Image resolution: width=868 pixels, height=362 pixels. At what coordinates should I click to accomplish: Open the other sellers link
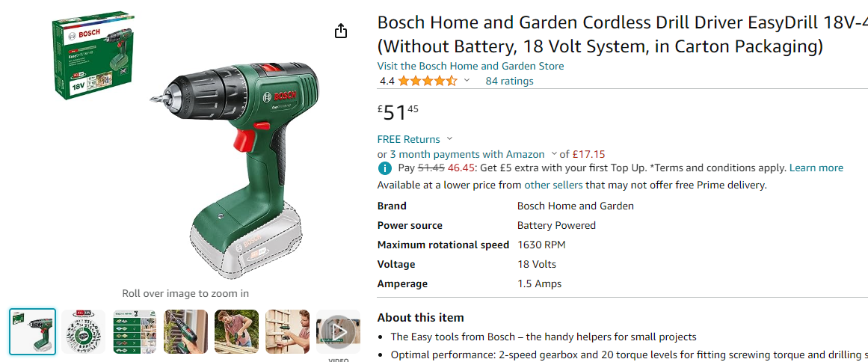tap(552, 185)
